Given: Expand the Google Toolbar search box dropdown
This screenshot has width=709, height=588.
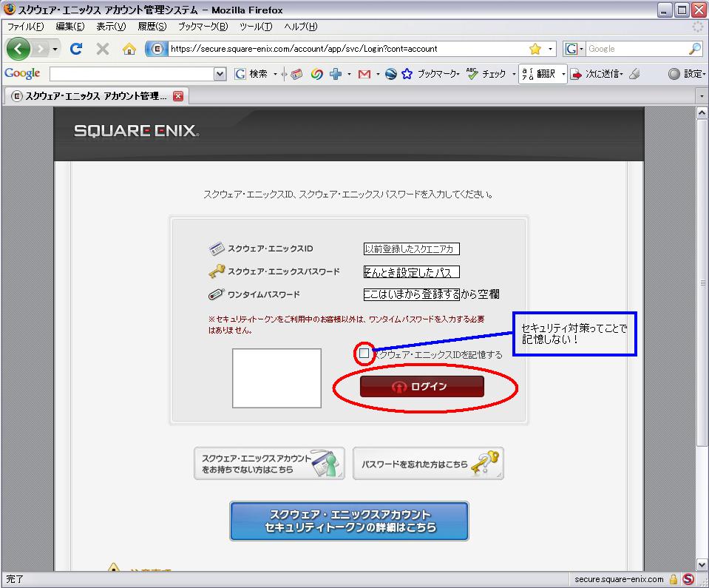Looking at the screenshot, I should point(220,74).
